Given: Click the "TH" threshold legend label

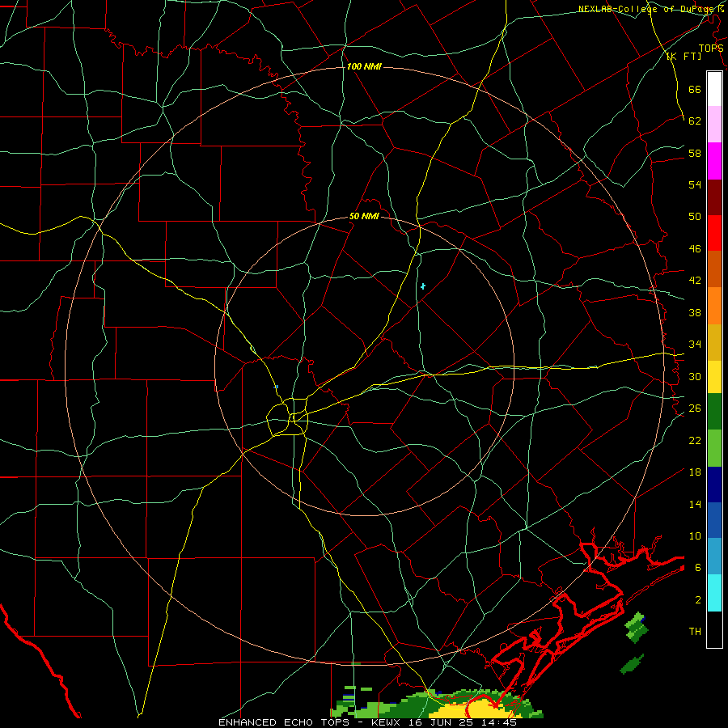Looking at the screenshot, I should 695,632.
